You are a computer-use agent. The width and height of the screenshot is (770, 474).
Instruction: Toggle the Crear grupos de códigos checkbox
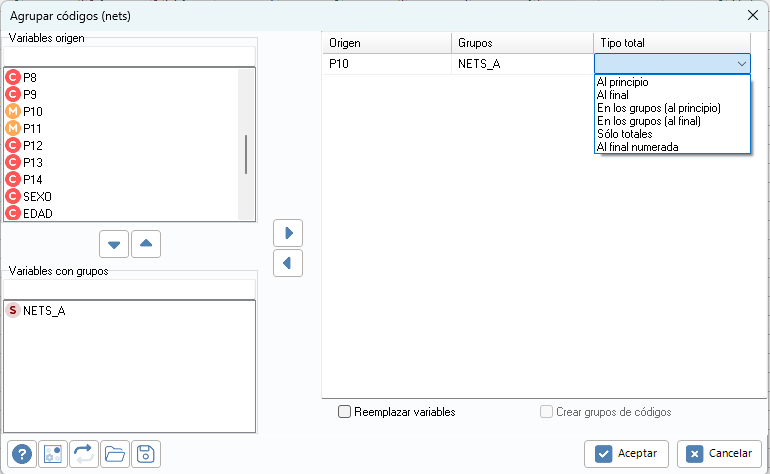[547, 412]
